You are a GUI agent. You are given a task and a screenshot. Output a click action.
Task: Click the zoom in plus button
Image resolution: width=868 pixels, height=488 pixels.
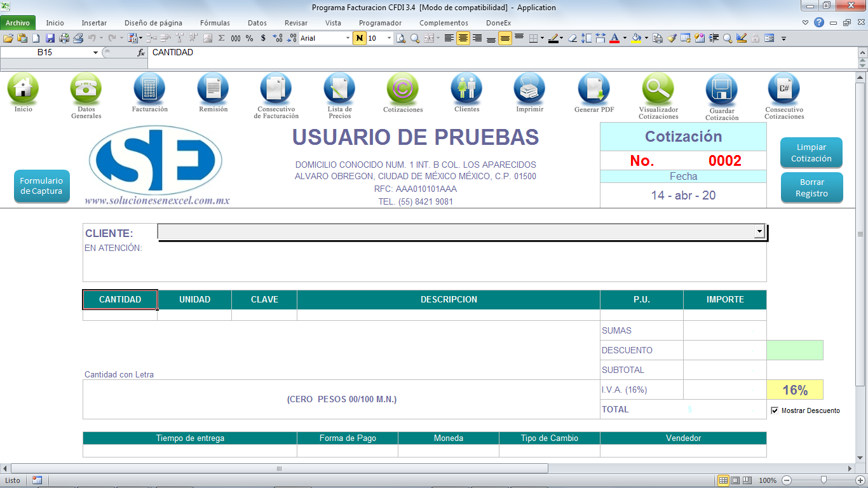pyautogui.click(x=860, y=480)
